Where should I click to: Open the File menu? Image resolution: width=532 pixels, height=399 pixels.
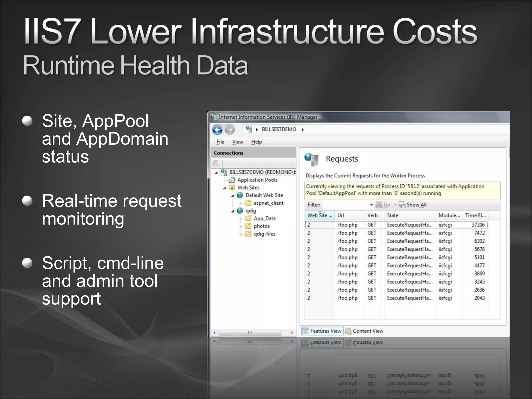[x=220, y=142]
